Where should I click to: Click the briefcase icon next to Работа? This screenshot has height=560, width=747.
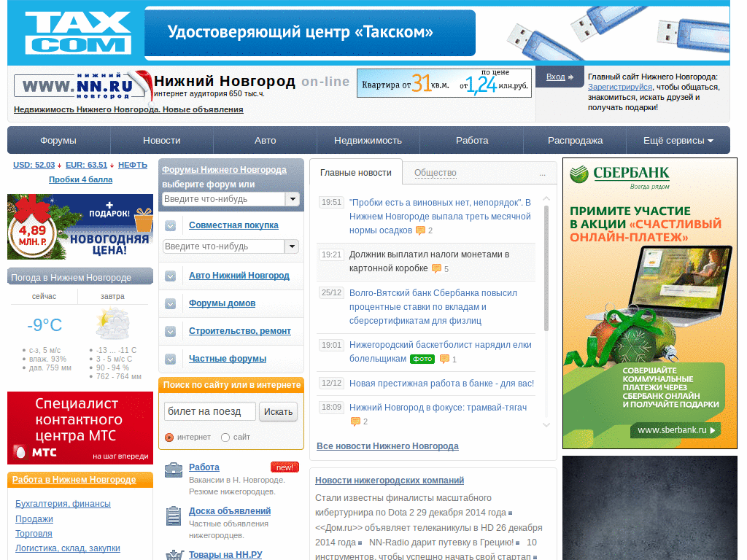[174, 470]
